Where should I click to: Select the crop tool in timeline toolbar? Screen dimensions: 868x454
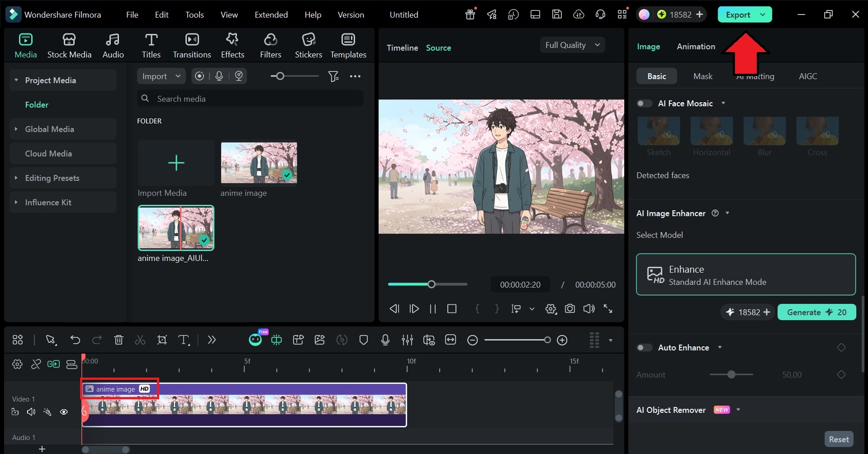(x=162, y=340)
